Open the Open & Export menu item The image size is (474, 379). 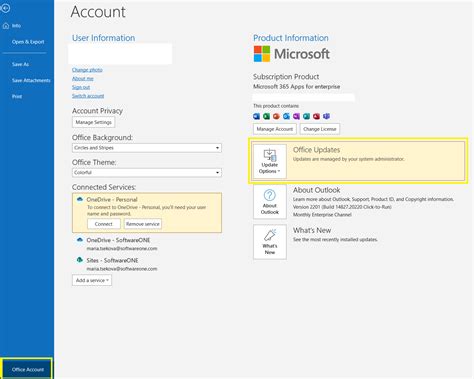tap(28, 42)
